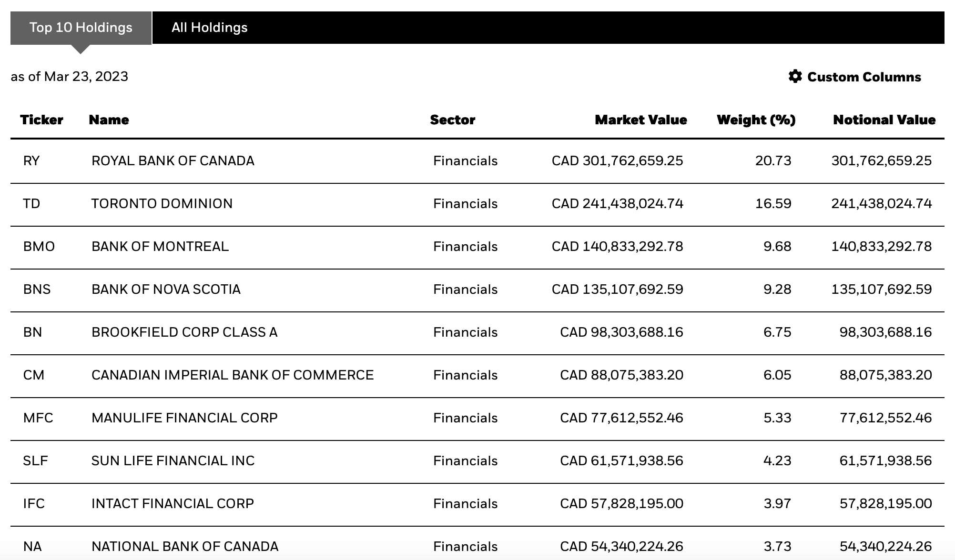Click Canadian Imperial Bank of Commerce name

tap(233, 375)
